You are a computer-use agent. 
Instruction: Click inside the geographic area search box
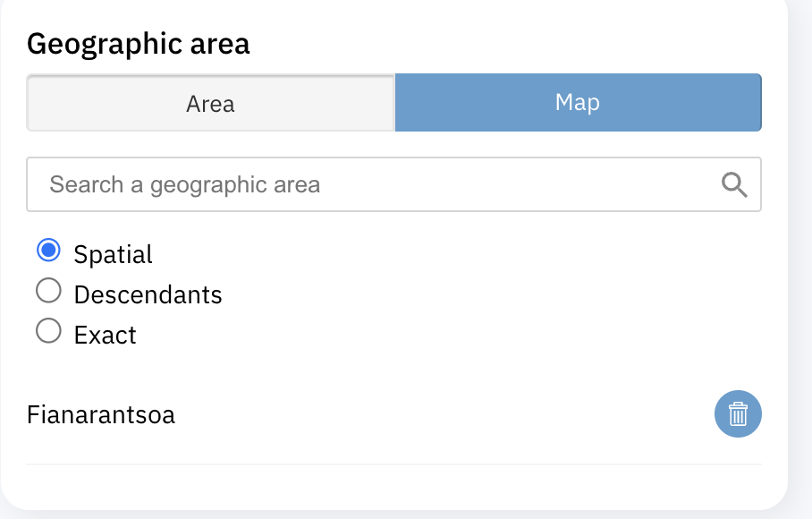[x=358, y=184]
